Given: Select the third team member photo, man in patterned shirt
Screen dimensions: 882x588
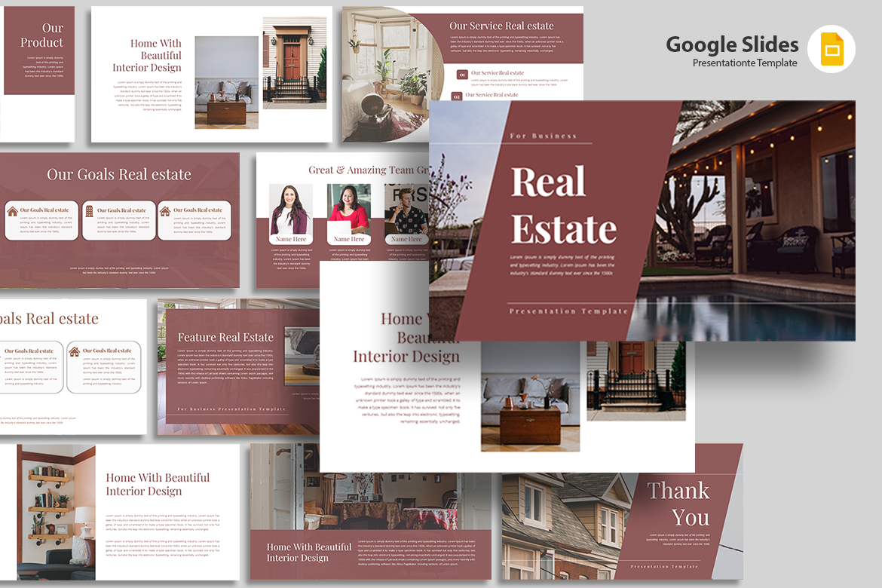Looking at the screenshot, I should (x=406, y=210).
